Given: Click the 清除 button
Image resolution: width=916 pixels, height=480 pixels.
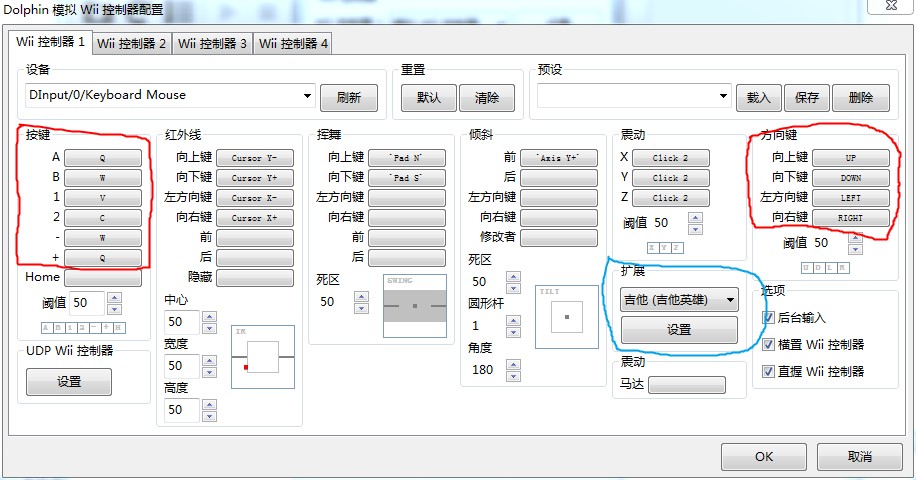Looking at the screenshot, I should tap(487, 98).
